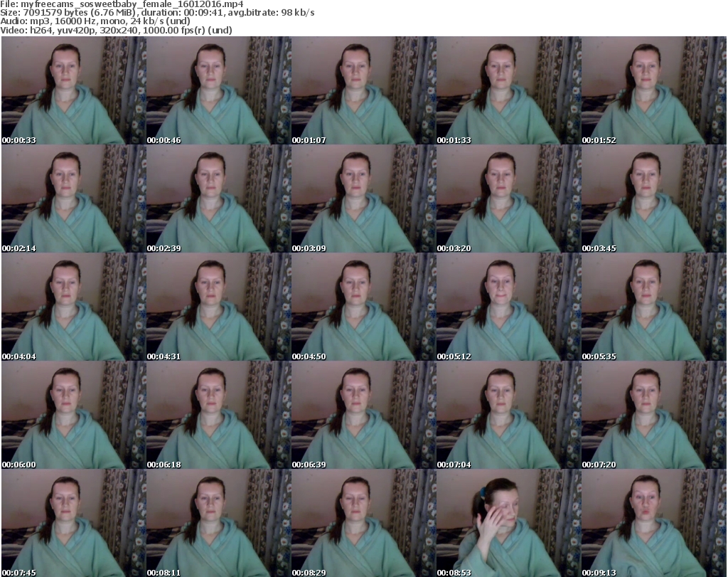
Task: Click the frame stamped 00:02:39
Action: pos(219,198)
